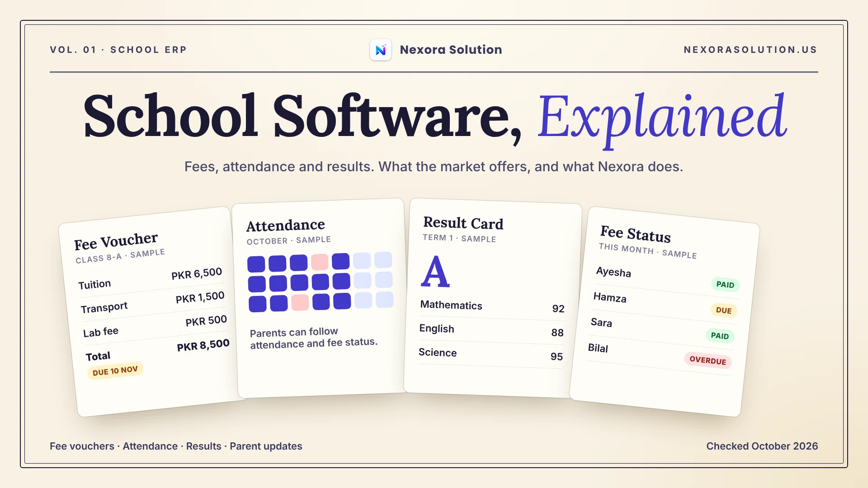Select the Lab fee PKR 500 amount

tap(206, 321)
